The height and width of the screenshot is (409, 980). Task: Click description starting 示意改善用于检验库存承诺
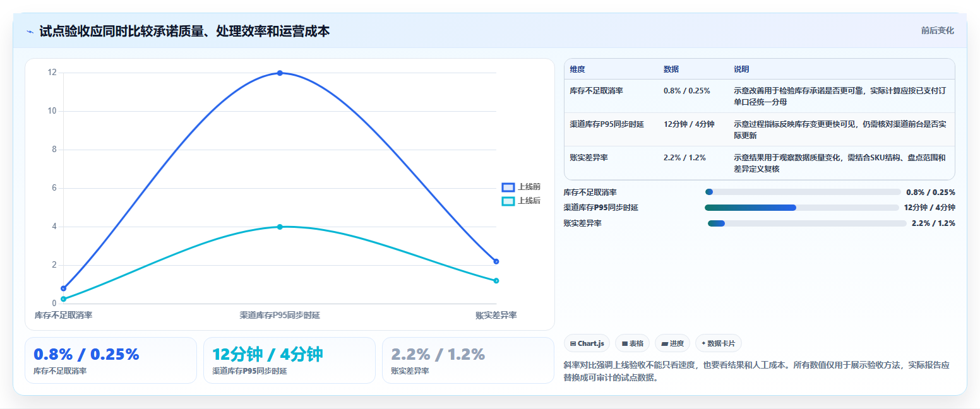(x=840, y=96)
